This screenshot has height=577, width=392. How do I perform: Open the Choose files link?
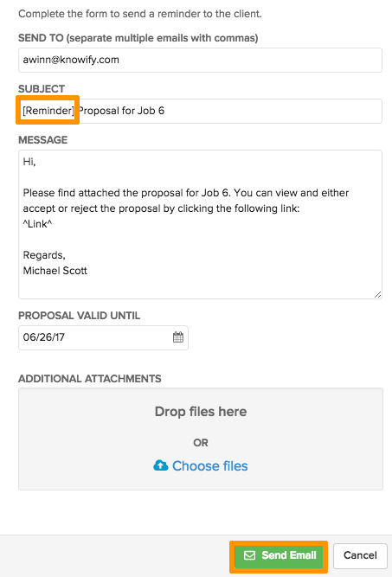[209, 466]
